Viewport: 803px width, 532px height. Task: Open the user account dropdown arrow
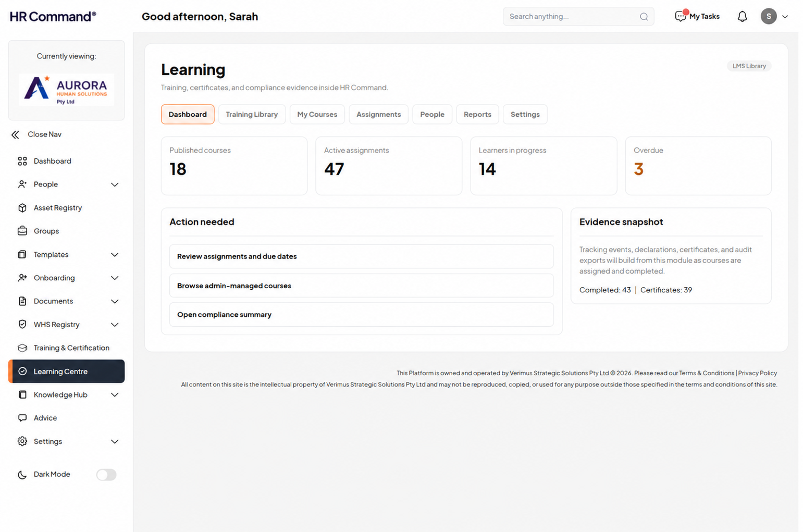[785, 17]
